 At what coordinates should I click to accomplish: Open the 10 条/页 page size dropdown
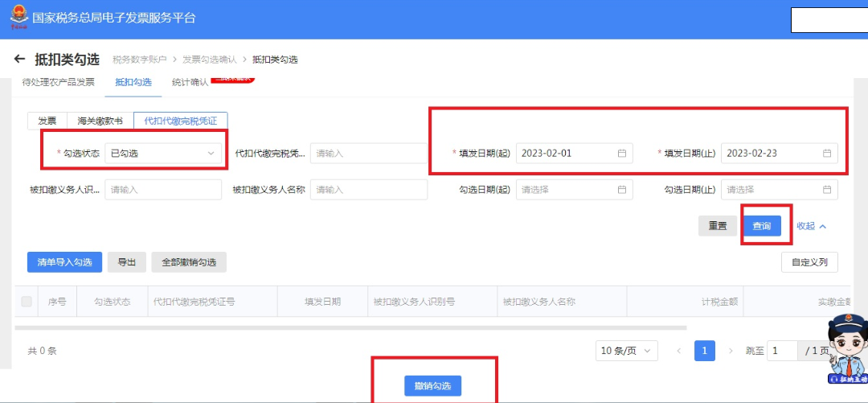tap(627, 351)
